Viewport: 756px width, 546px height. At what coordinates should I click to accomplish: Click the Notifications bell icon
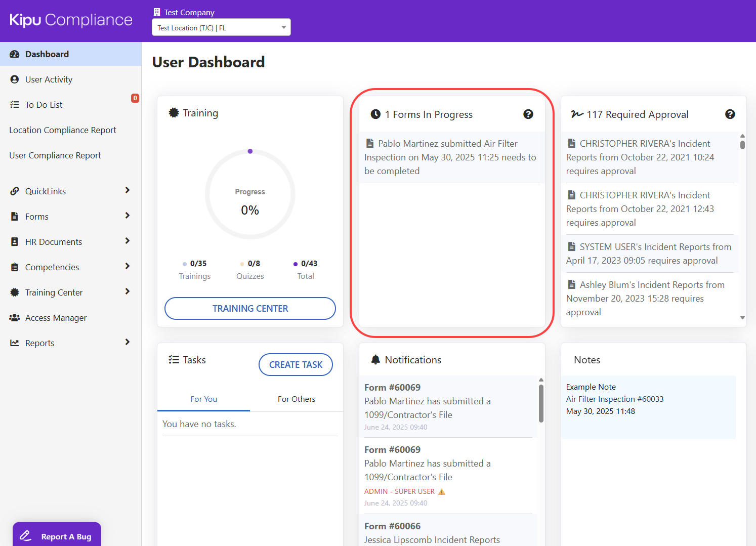(x=375, y=359)
